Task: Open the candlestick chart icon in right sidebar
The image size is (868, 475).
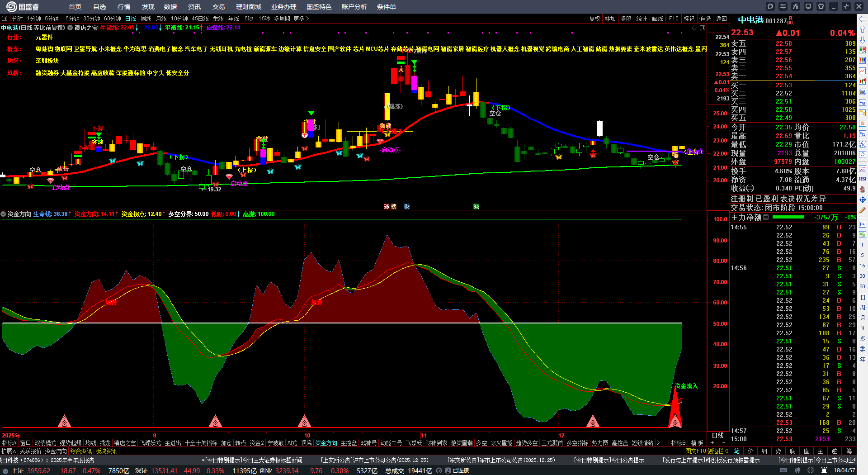Action: pyautogui.click(x=863, y=81)
